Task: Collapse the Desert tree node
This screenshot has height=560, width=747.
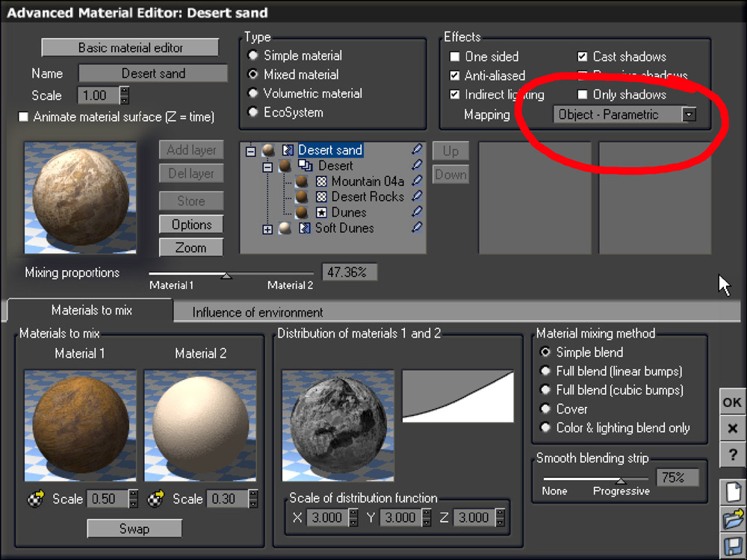Action: point(267,167)
